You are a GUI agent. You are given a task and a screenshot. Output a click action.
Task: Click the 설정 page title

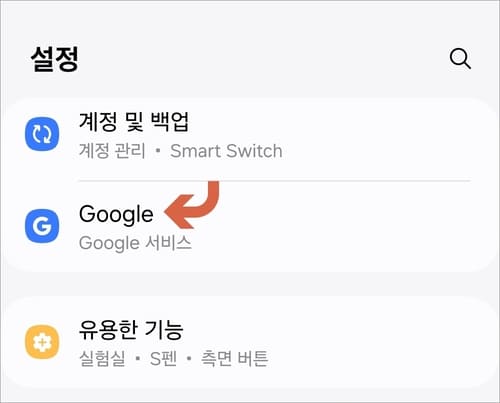click(x=55, y=59)
